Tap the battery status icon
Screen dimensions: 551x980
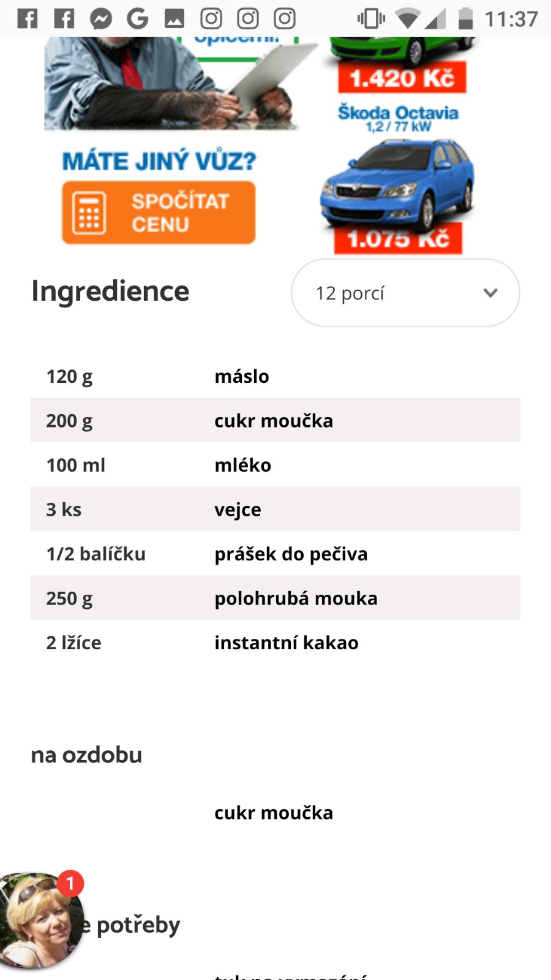[x=466, y=18]
